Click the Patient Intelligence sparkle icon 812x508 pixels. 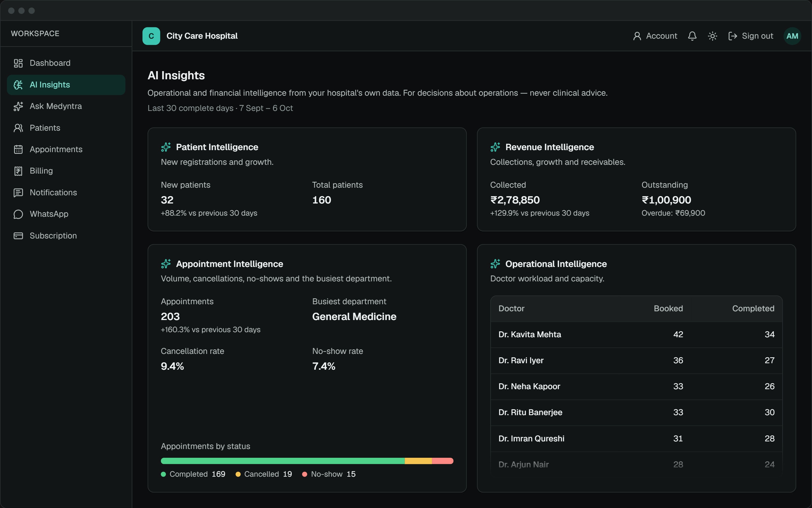point(166,147)
